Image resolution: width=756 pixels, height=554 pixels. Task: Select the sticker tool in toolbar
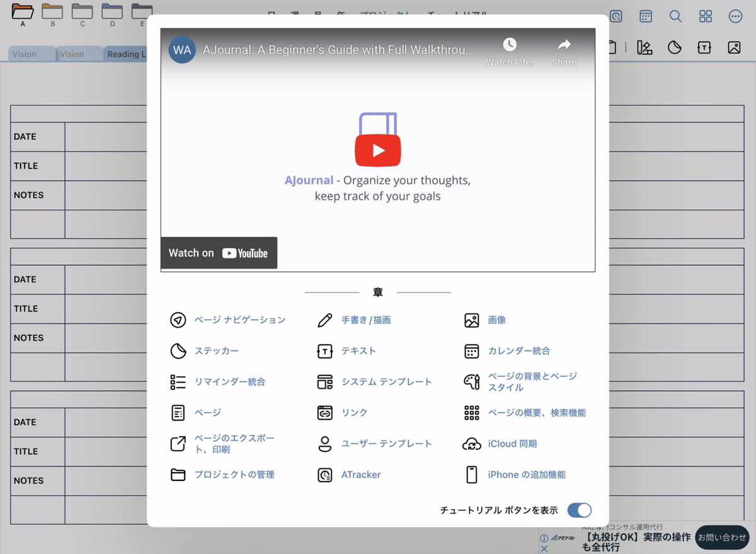coord(675,47)
